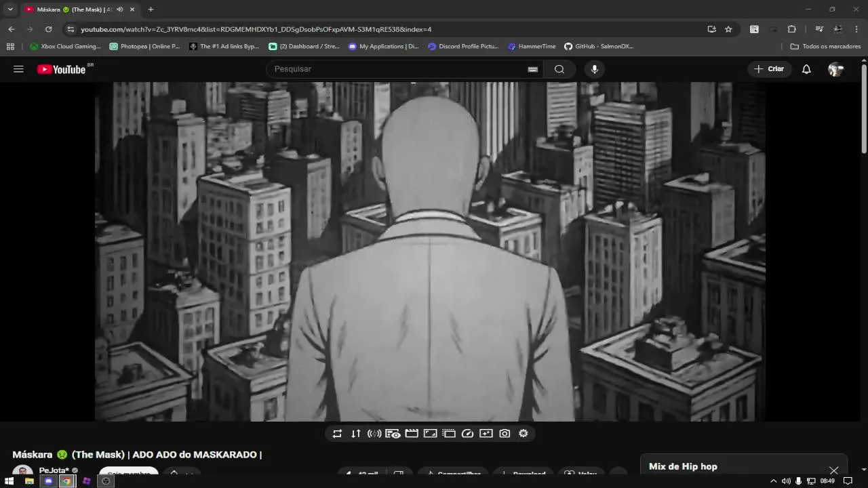
Task: Open a new tab with plus button
Action: [151, 9]
